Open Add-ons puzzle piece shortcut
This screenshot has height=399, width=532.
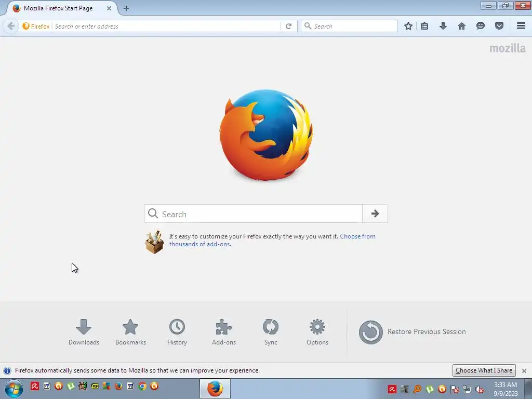coord(224,332)
